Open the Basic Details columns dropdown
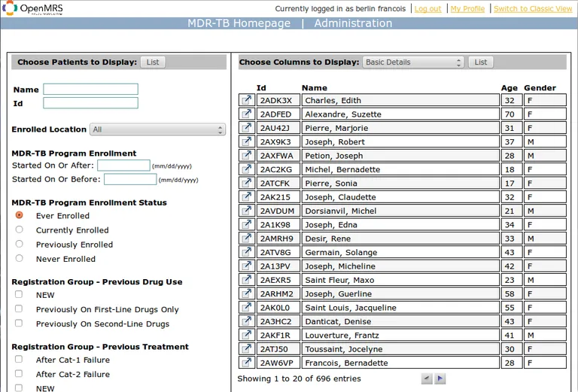 [413, 62]
